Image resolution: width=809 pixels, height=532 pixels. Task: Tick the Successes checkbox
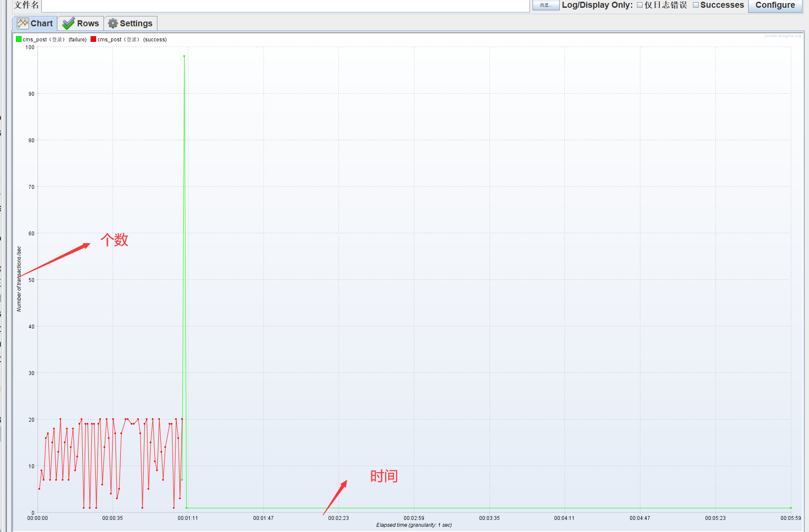696,5
